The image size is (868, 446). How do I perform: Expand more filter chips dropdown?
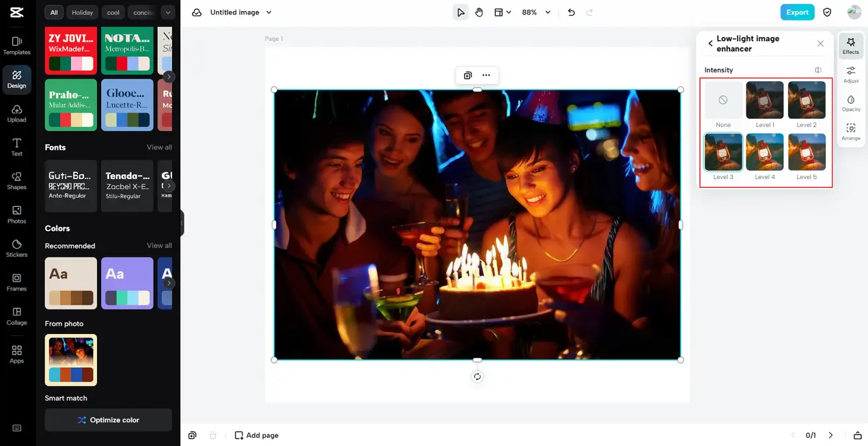tap(168, 12)
